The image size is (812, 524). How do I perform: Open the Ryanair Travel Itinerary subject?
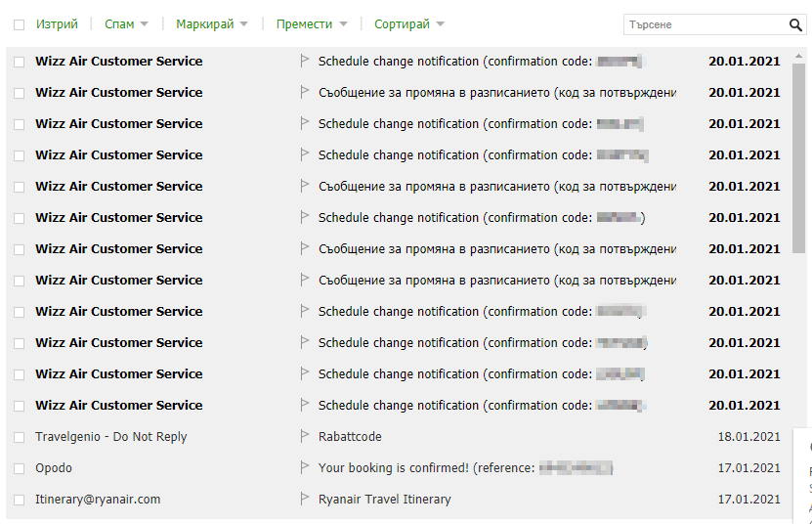click(x=385, y=500)
